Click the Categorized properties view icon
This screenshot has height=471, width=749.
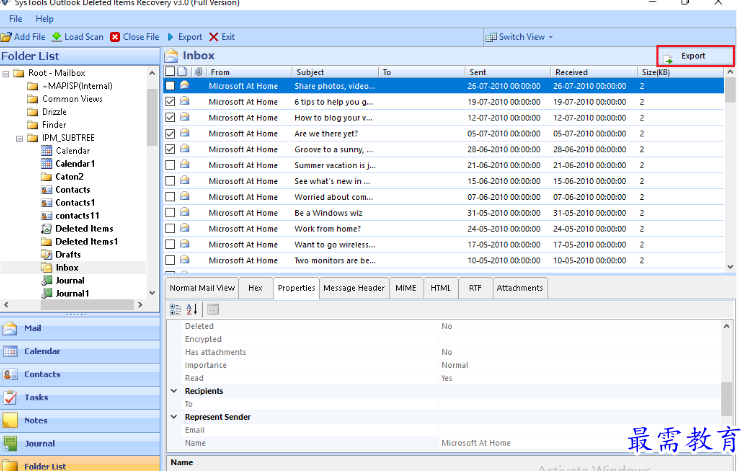click(175, 310)
